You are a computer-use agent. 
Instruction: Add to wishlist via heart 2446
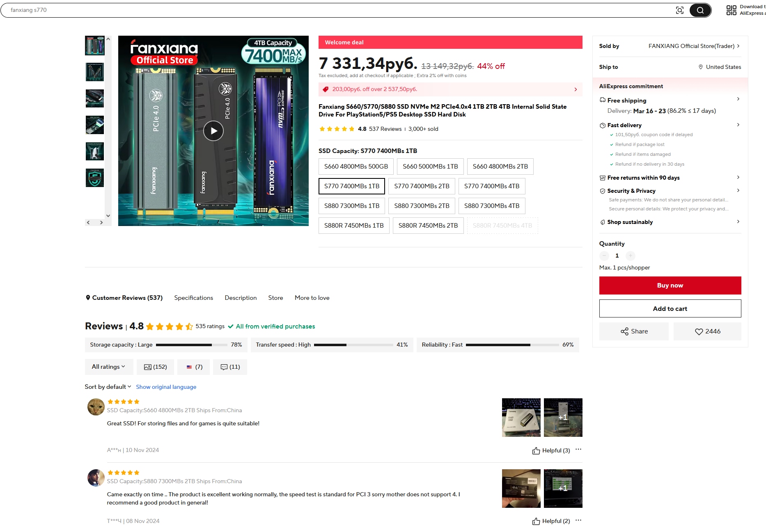click(x=707, y=331)
